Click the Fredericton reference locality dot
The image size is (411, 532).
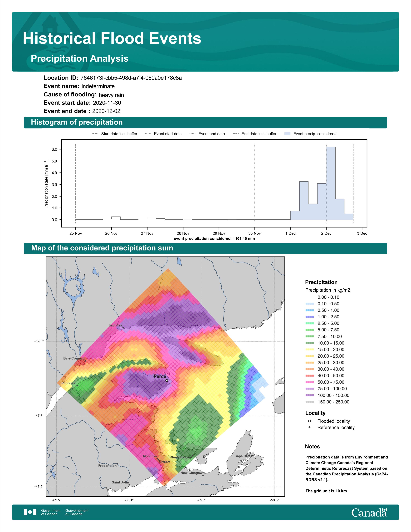click(118, 464)
